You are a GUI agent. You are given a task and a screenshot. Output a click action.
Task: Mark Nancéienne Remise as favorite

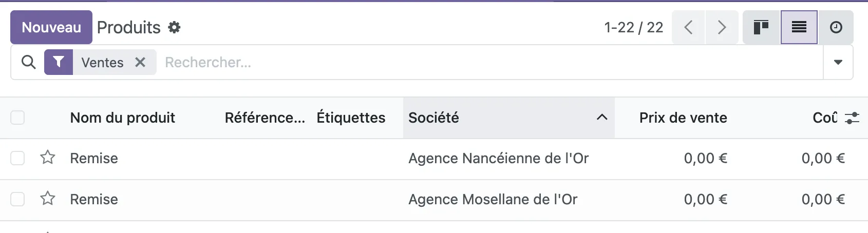(x=48, y=158)
